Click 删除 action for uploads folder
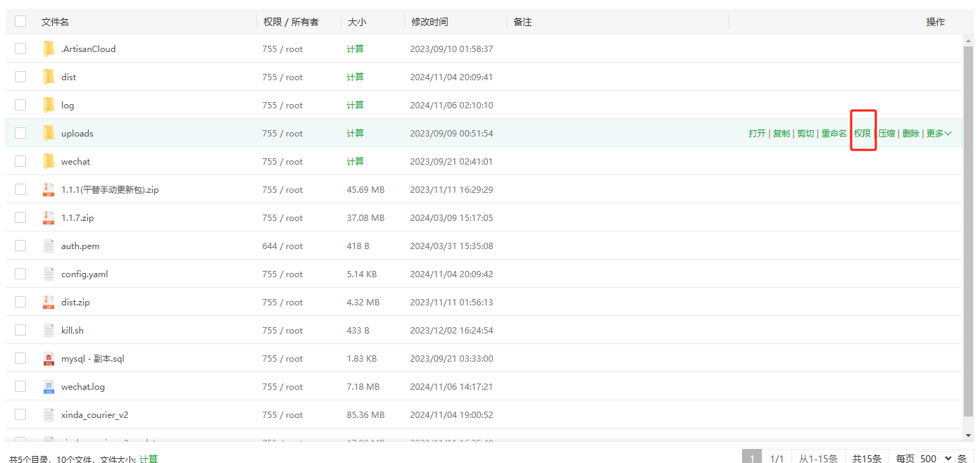The image size is (980, 463). coord(910,133)
